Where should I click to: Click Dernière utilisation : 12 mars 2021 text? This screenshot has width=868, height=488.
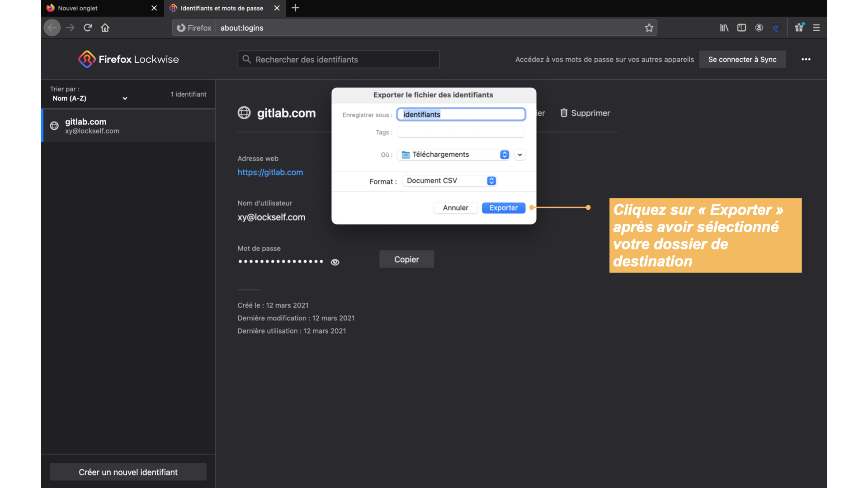292,331
